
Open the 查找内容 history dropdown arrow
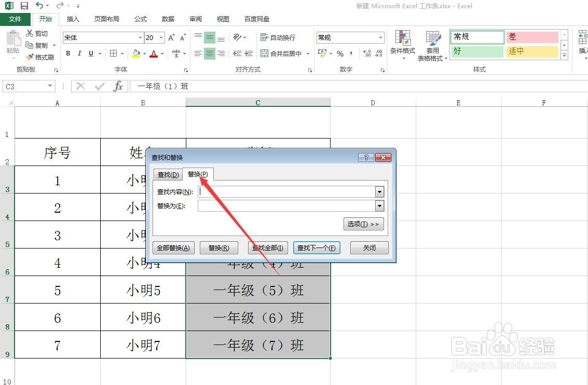coord(379,191)
